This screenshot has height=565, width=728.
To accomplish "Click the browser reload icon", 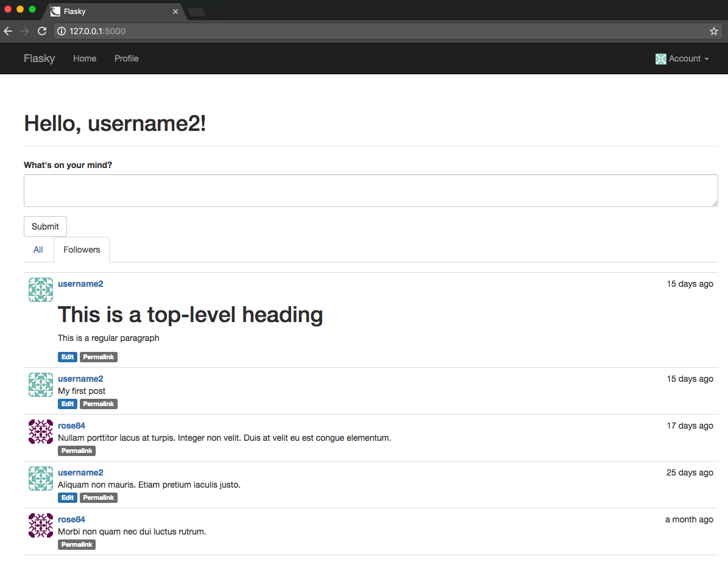I will tap(42, 31).
